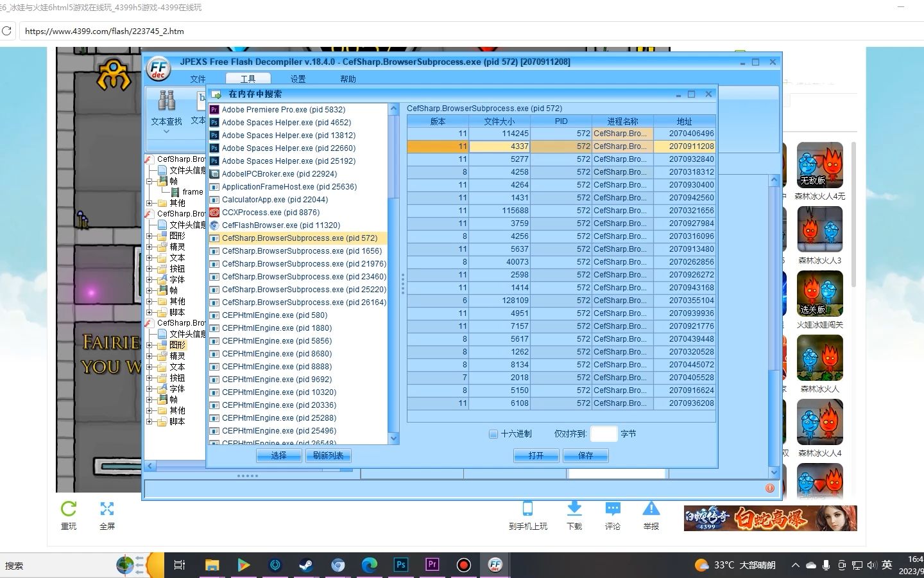Click the 到手机上玩 phone icon
The image size is (924, 578).
pyautogui.click(x=527, y=509)
